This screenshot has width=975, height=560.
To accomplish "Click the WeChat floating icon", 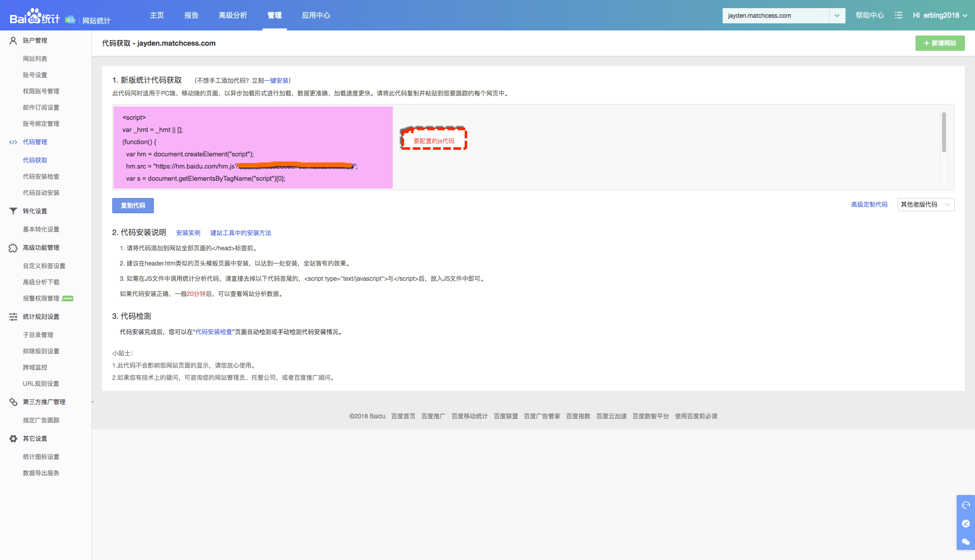I will pyautogui.click(x=965, y=542).
